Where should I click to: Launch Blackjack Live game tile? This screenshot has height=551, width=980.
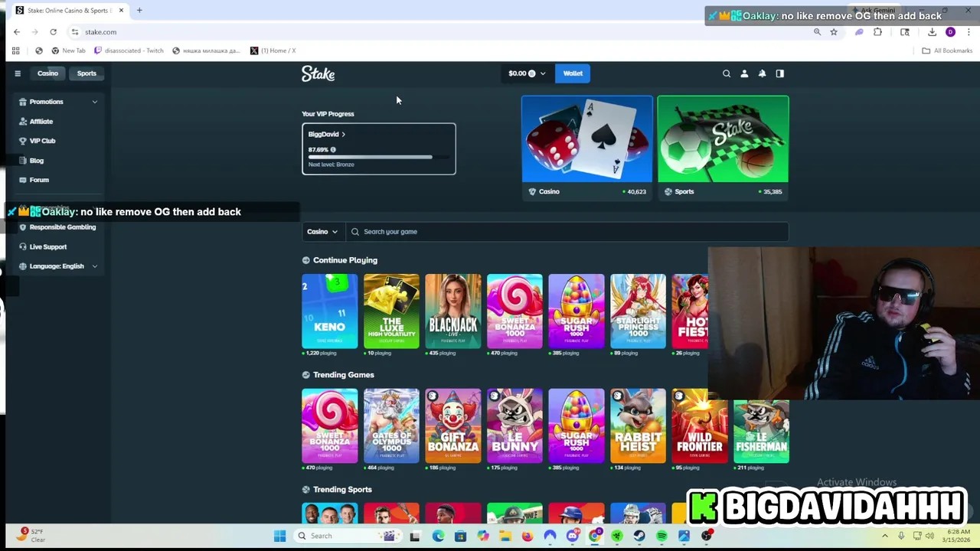tap(453, 311)
